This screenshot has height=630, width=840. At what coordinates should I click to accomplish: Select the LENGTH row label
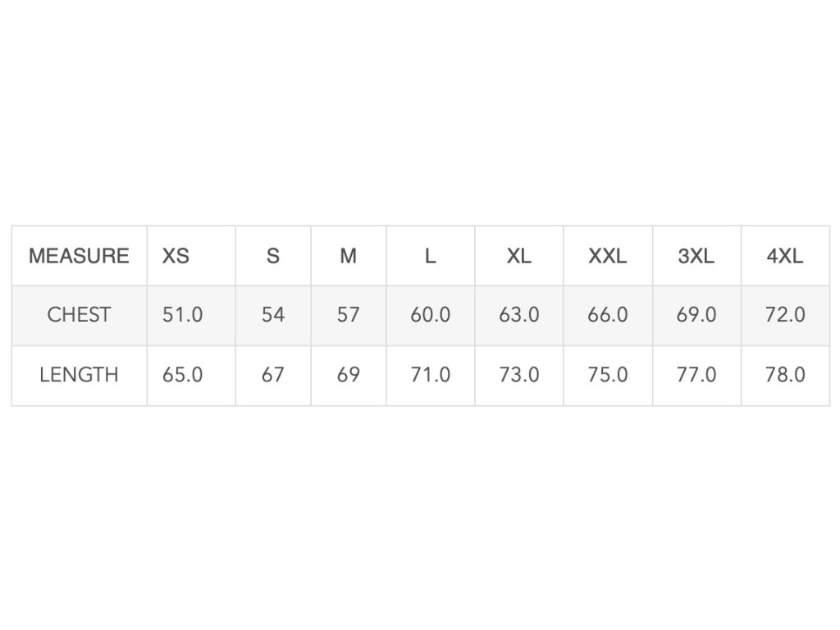click(79, 375)
